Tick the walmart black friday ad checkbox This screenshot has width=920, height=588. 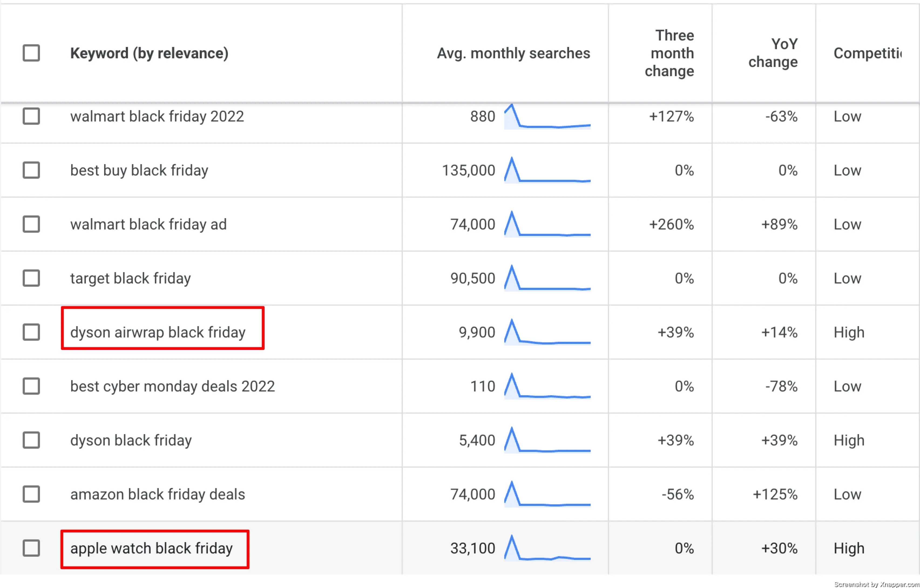pyautogui.click(x=31, y=224)
